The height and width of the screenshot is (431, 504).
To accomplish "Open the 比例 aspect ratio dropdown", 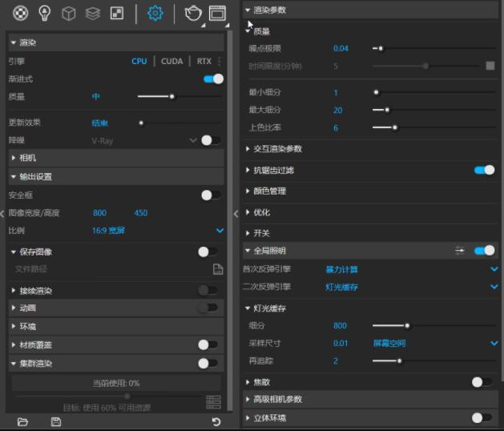I will tap(220, 231).
